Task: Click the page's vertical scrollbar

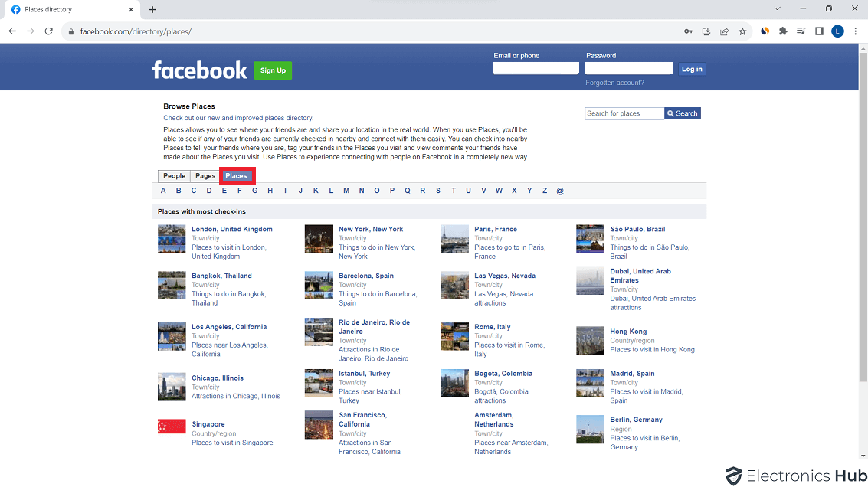Action: [863, 230]
